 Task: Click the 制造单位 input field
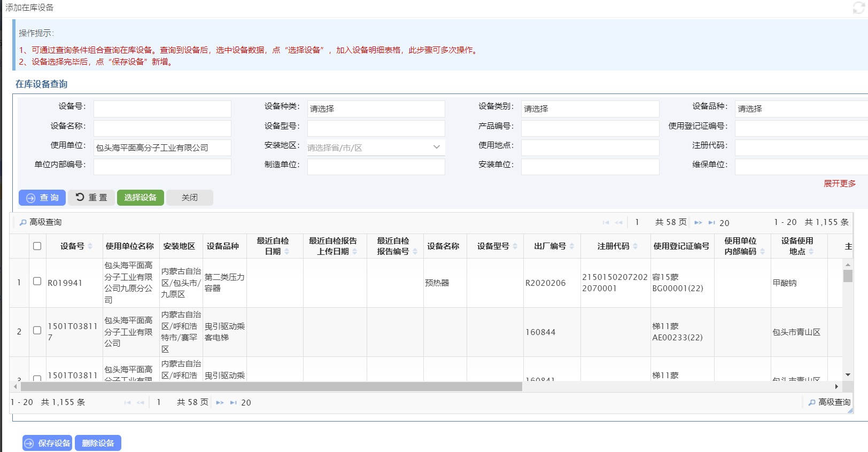[376, 167]
